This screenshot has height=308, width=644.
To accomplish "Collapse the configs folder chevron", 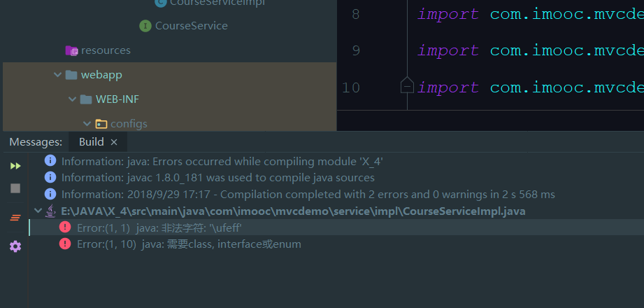I will [x=87, y=124].
